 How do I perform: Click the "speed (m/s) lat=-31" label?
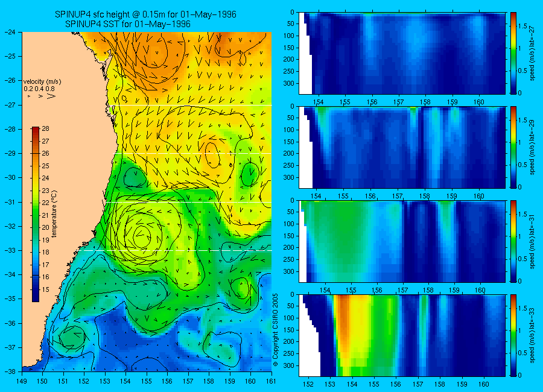(x=533, y=241)
